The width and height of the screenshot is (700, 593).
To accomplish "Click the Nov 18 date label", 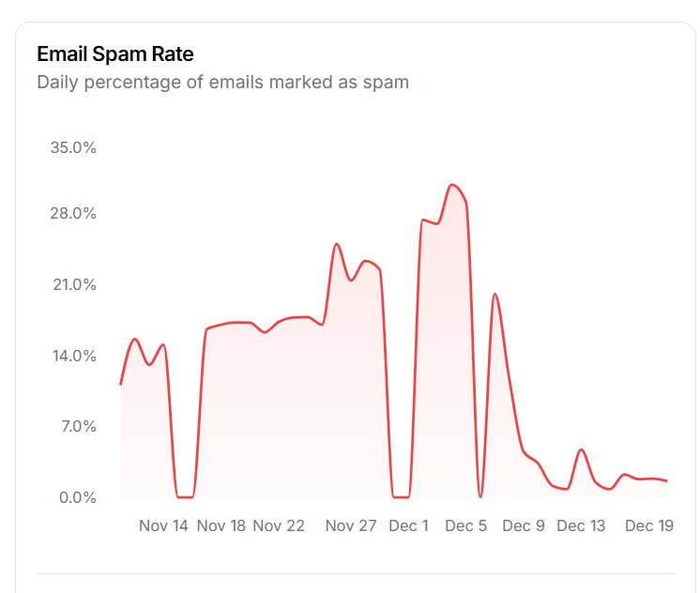I will [221, 525].
